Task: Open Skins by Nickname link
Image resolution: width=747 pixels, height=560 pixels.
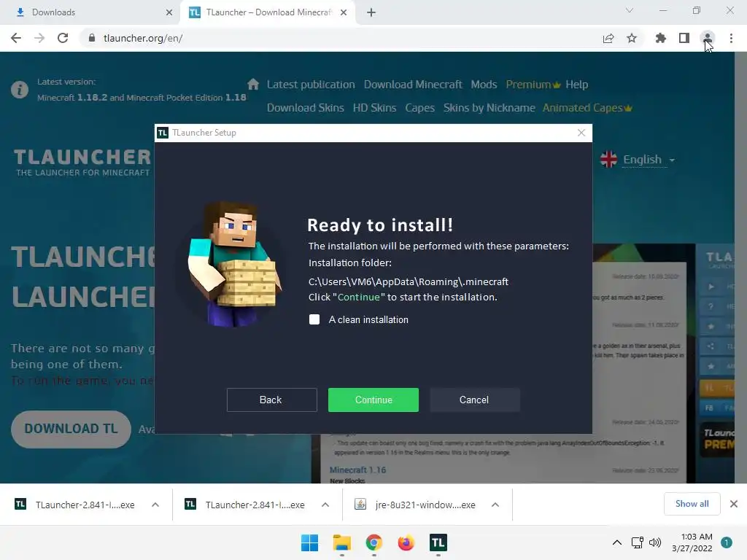Action: point(489,108)
